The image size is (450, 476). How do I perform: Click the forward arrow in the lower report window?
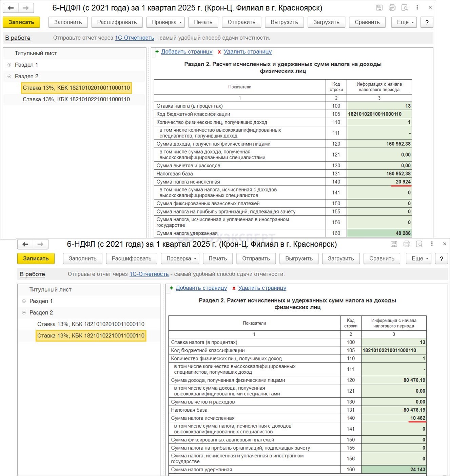pyautogui.click(x=40, y=244)
